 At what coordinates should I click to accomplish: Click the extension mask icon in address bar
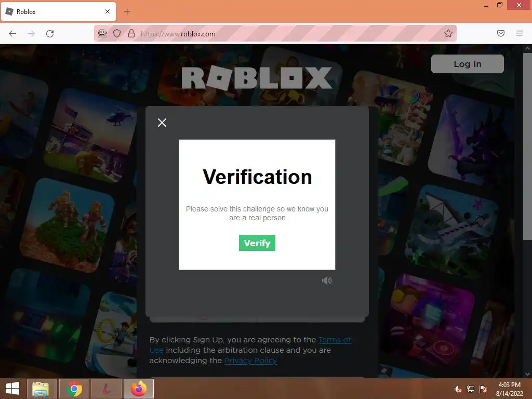[x=102, y=33]
